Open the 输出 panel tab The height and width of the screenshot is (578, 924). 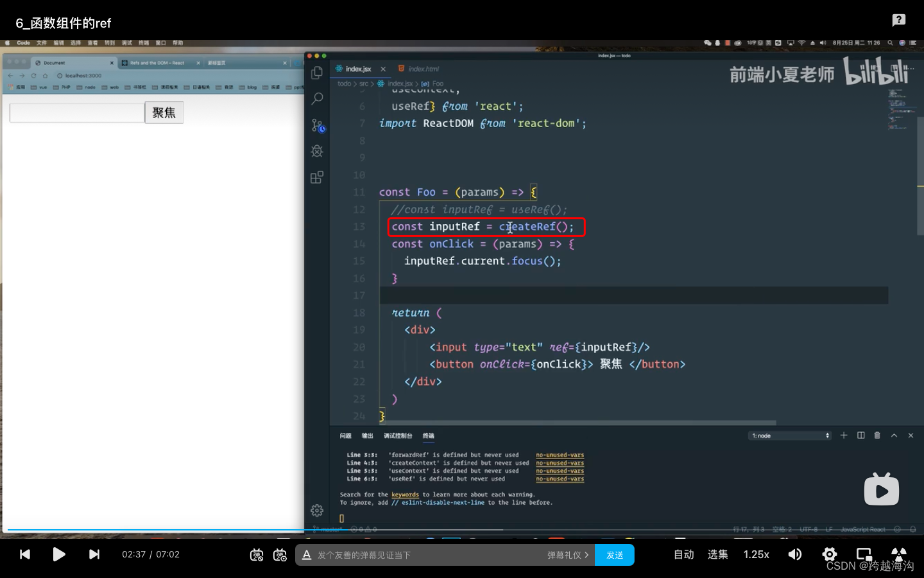pyautogui.click(x=367, y=435)
